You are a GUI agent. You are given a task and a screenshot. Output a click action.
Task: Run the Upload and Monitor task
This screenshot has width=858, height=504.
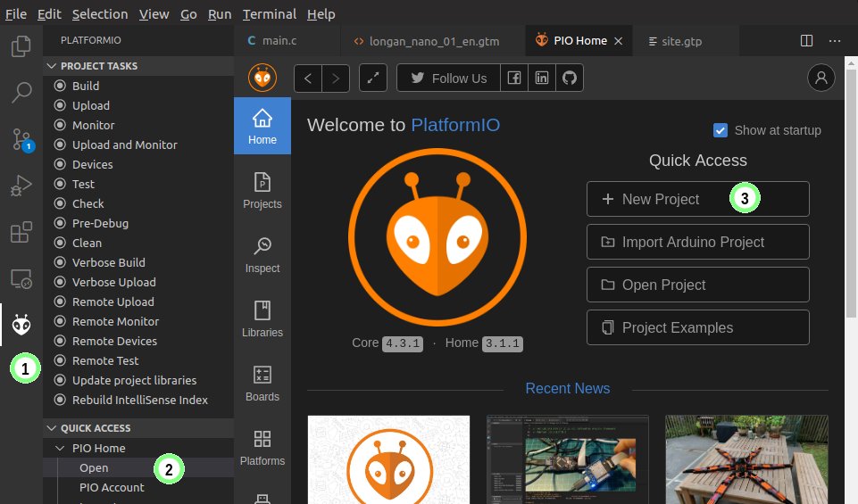point(124,145)
